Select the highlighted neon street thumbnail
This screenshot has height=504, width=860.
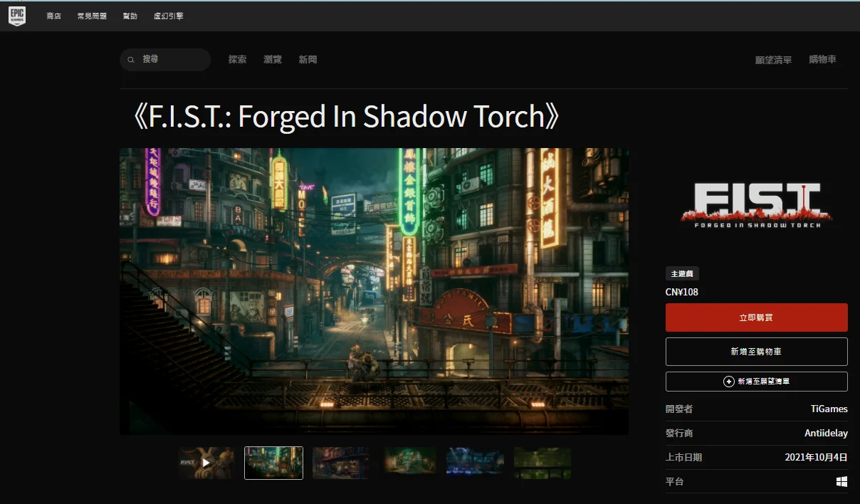click(x=273, y=463)
